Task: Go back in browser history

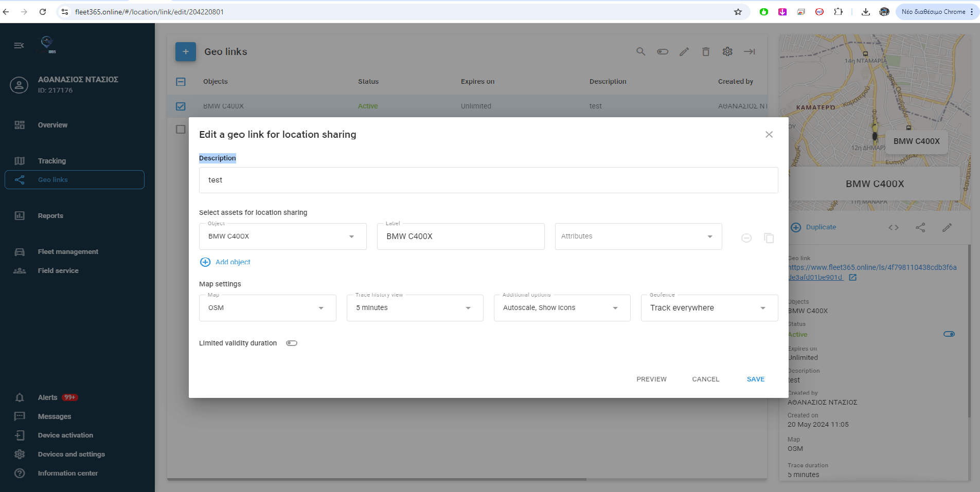Action: (x=6, y=12)
